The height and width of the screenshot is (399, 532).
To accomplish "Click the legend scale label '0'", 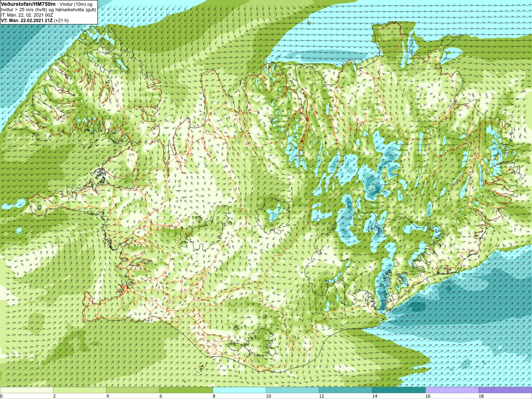I will click(x=1, y=396).
